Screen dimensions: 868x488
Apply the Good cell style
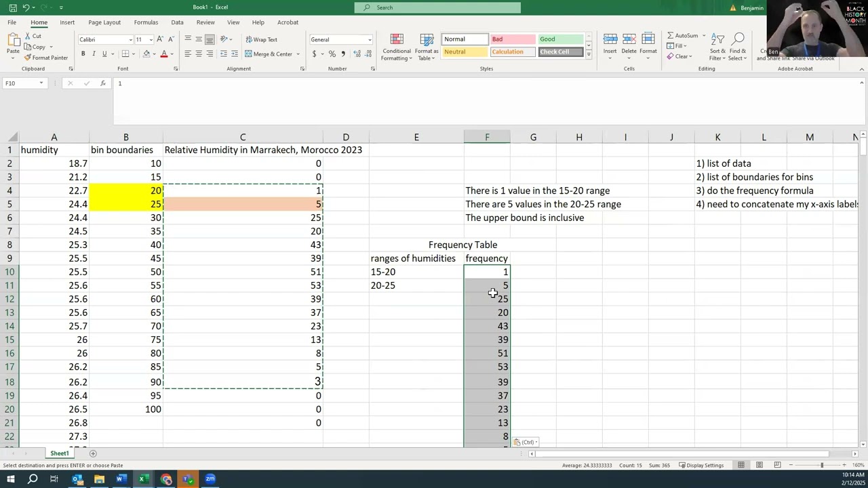(x=561, y=39)
